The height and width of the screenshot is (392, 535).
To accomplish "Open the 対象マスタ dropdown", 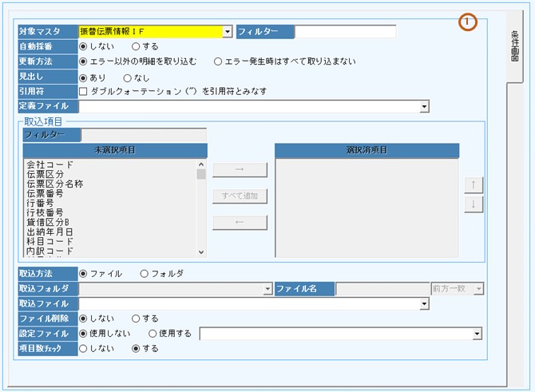I will point(228,32).
